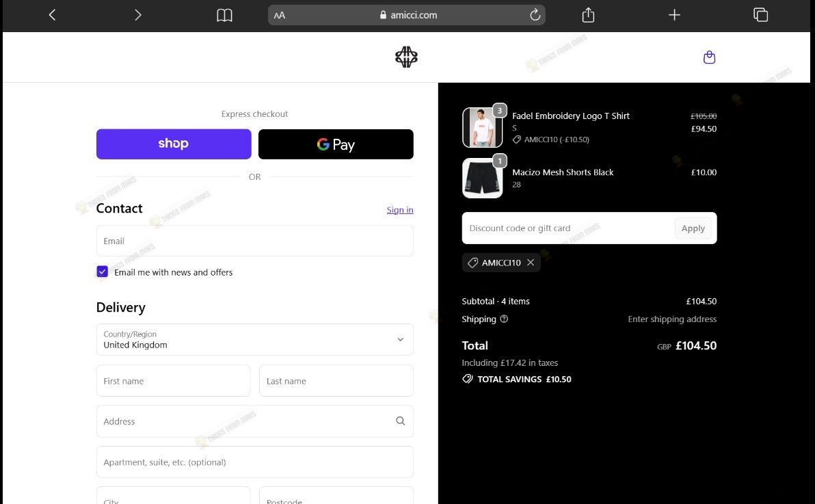Click the address search magnifier icon
This screenshot has height=504, width=815.
tap(400, 421)
